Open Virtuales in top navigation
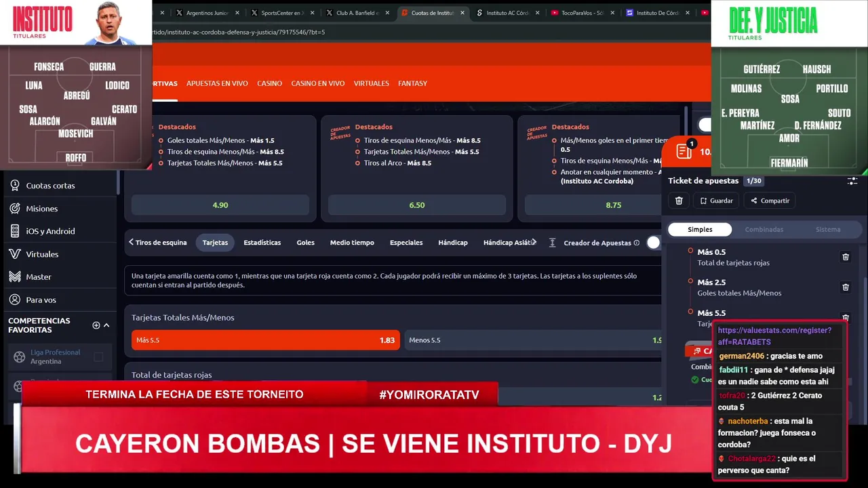Image resolution: width=868 pixels, height=488 pixels. pyautogui.click(x=371, y=83)
